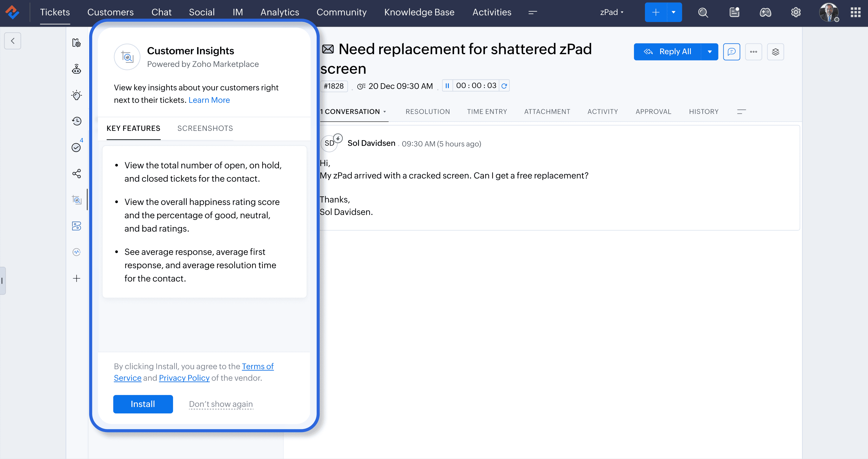Open the lightbulb suggestions sidebar icon
Image resolution: width=868 pixels, height=459 pixels.
pos(76,95)
